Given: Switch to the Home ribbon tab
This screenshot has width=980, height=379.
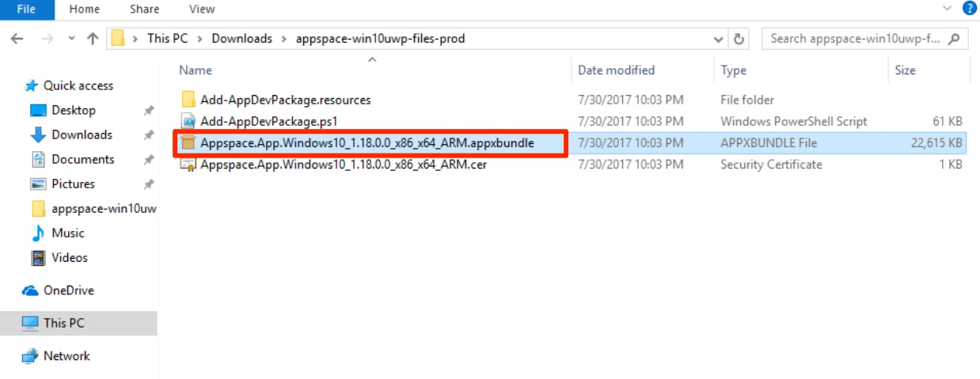Looking at the screenshot, I should coord(85,9).
